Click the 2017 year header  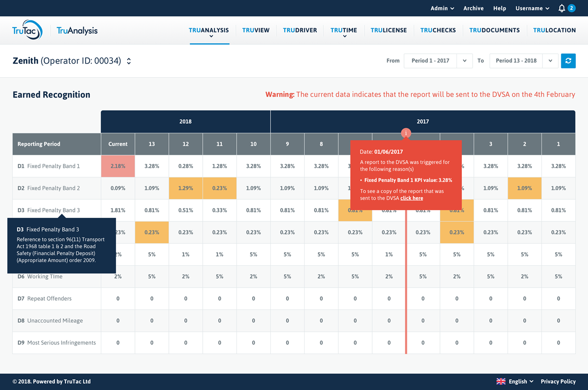pyautogui.click(x=423, y=122)
